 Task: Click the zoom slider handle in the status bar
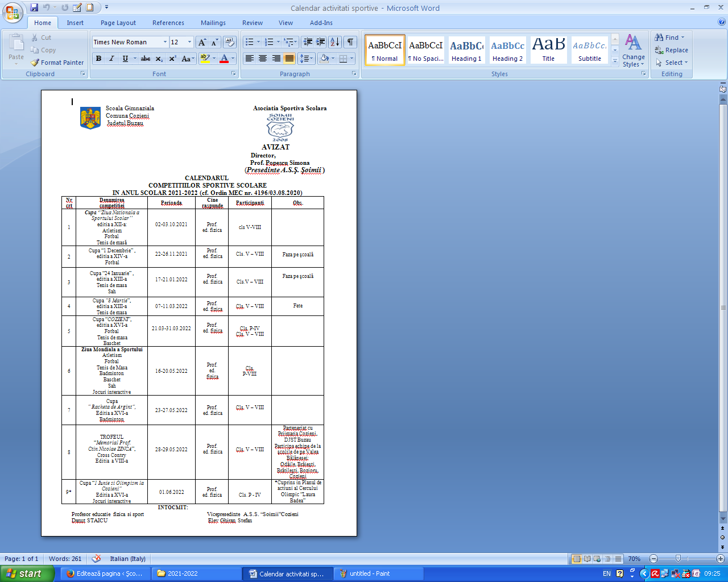point(677,559)
